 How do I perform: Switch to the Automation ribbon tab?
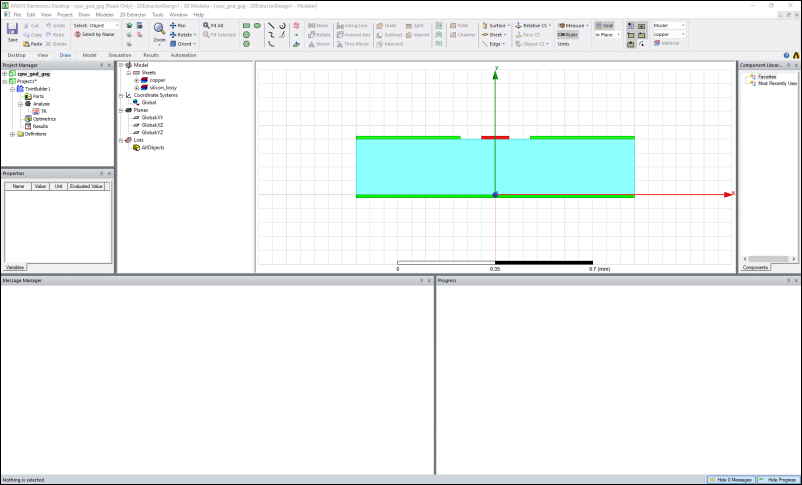[x=183, y=55]
